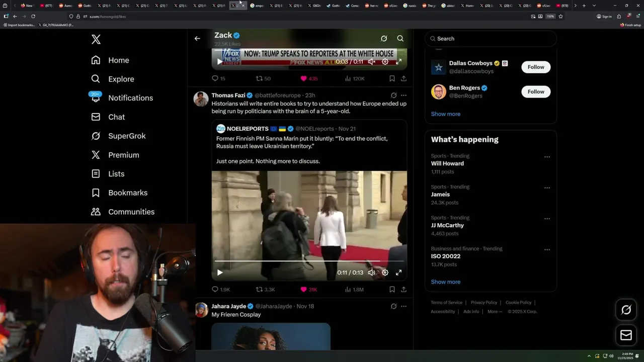The height and width of the screenshot is (362, 644).
Task: Open more options for Will Howard trend
Action: [547, 157]
